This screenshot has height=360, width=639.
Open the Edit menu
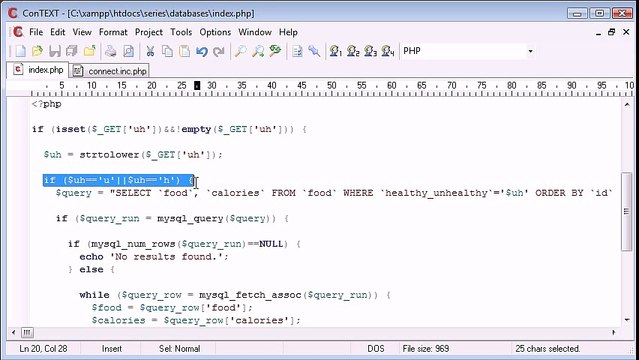57,32
